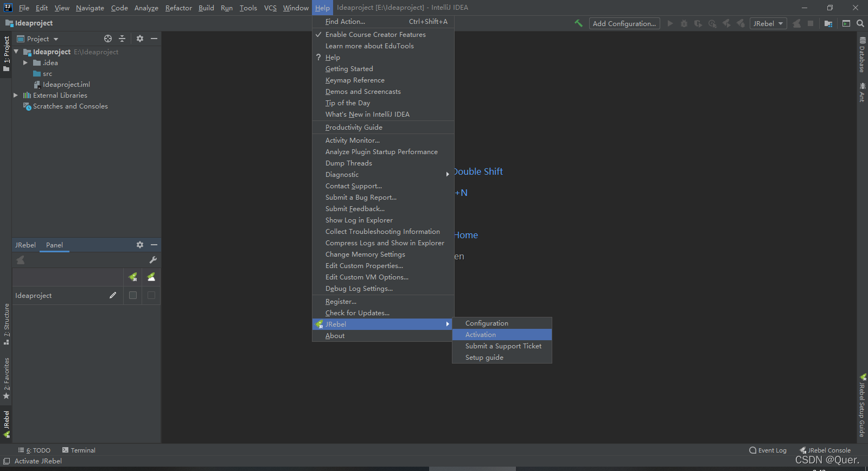
Task: Click the gray rabbit icon in JRebel panel
Action: 21,260
